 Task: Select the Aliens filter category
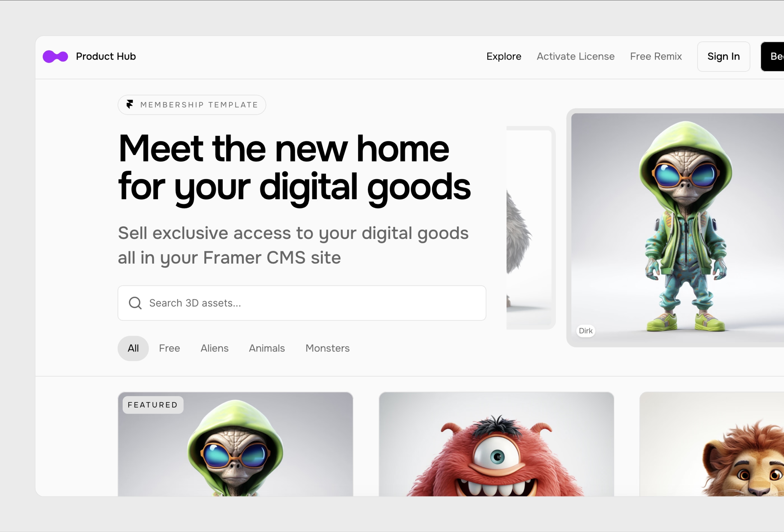[214, 348]
